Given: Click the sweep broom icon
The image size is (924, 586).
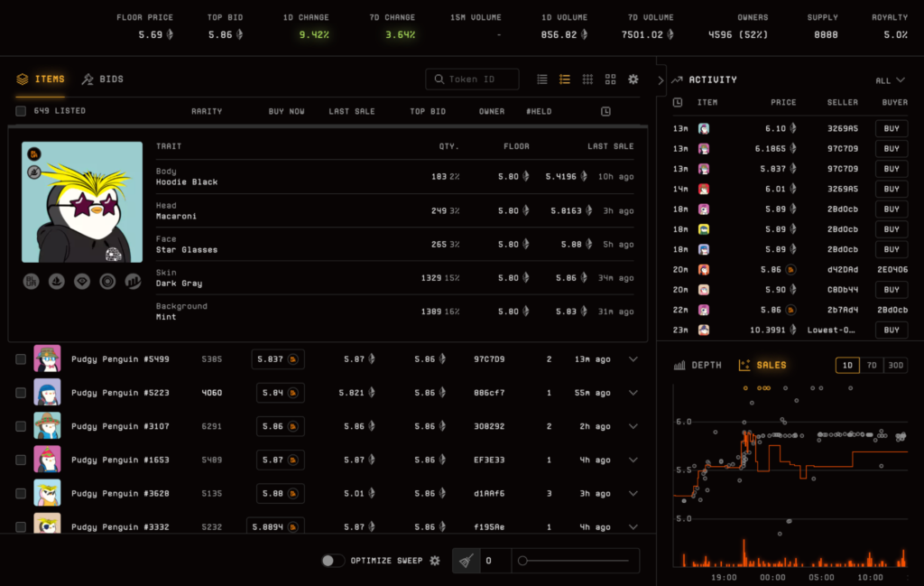Looking at the screenshot, I should point(466,561).
